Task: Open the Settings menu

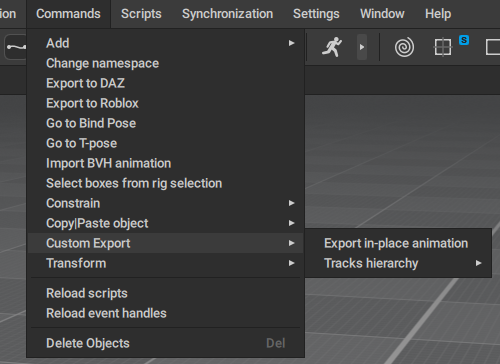Action: pyautogui.click(x=316, y=14)
